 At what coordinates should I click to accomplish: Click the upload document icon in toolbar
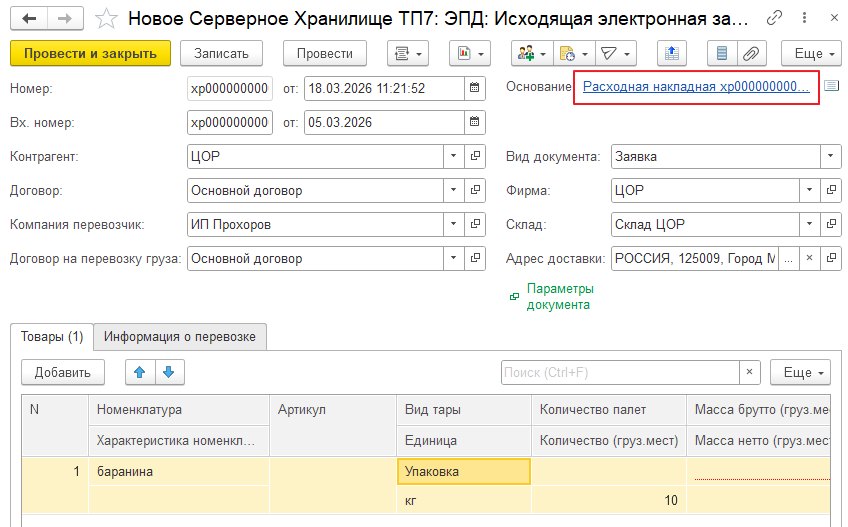(672, 54)
